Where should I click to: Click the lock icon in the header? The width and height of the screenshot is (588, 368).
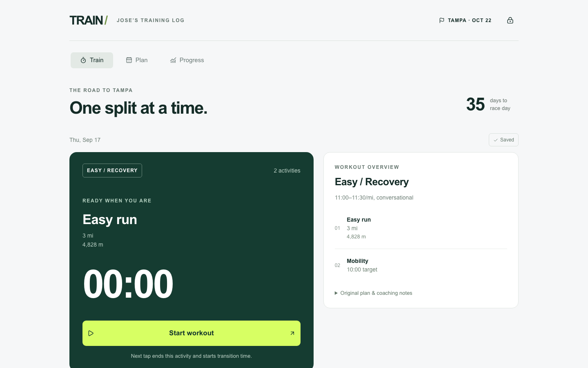click(x=510, y=20)
